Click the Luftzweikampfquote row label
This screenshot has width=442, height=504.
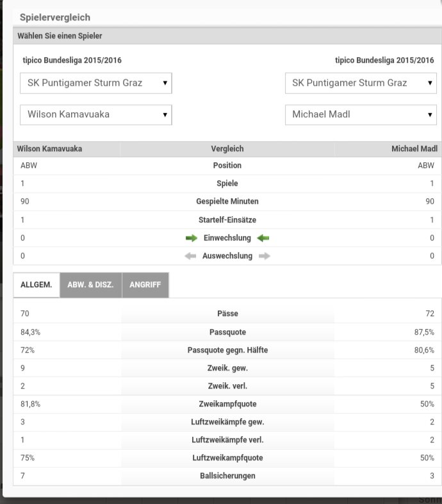(x=228, y=458)
